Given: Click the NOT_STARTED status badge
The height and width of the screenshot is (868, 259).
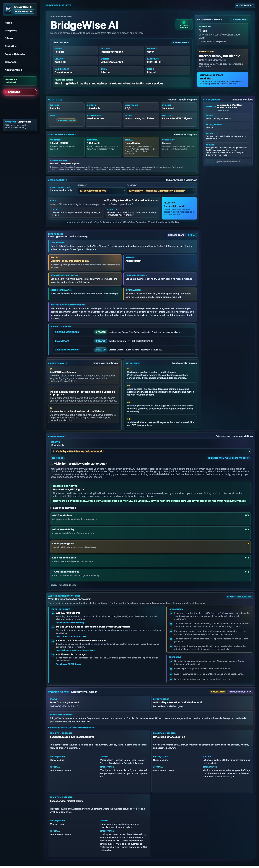Looking at the screenshot, I should coord(218,692).
